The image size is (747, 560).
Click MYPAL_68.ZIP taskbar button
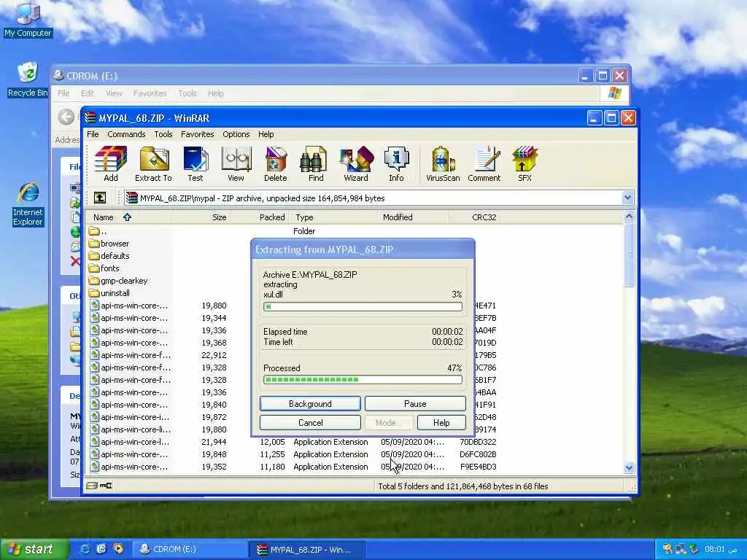(307, 549)
